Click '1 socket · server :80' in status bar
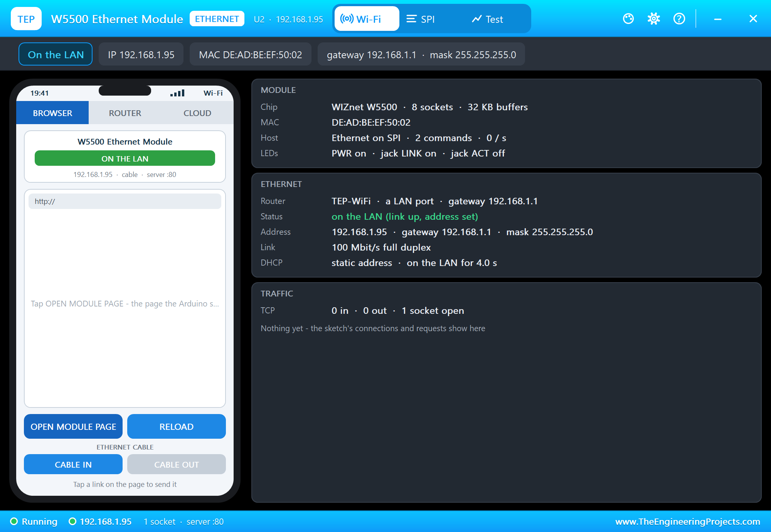771x532 pixels. point(183,521)
